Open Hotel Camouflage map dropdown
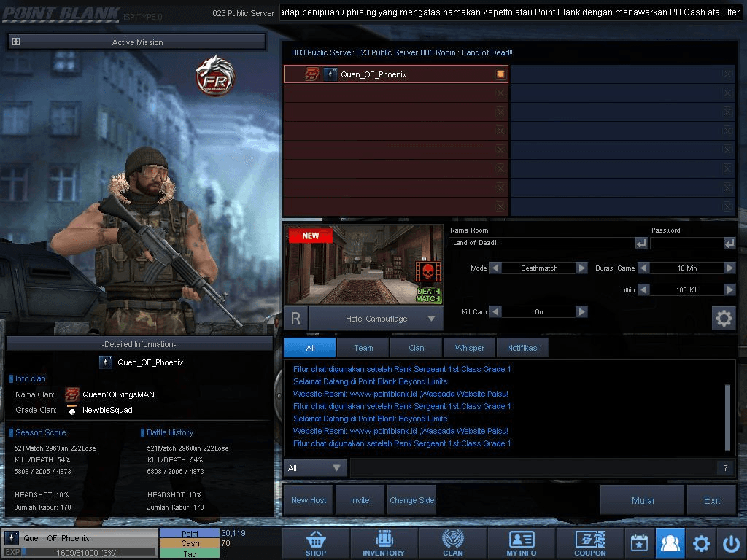Screen dimensions: 747x560 376,319
